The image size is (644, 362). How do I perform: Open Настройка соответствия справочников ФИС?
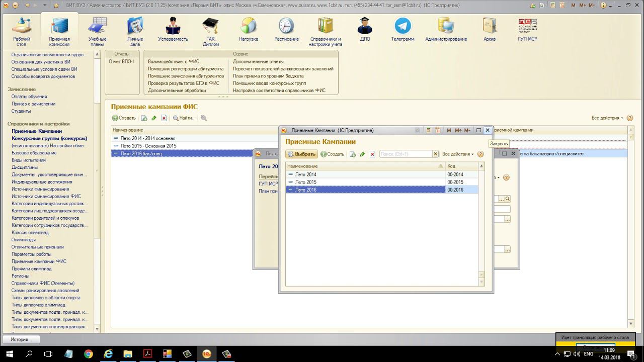pos(279,90)
